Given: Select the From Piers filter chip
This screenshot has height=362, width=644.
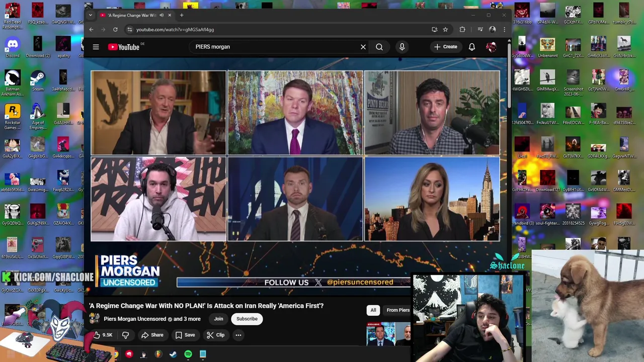Looking at the screenshot, I should click(397, 310).
